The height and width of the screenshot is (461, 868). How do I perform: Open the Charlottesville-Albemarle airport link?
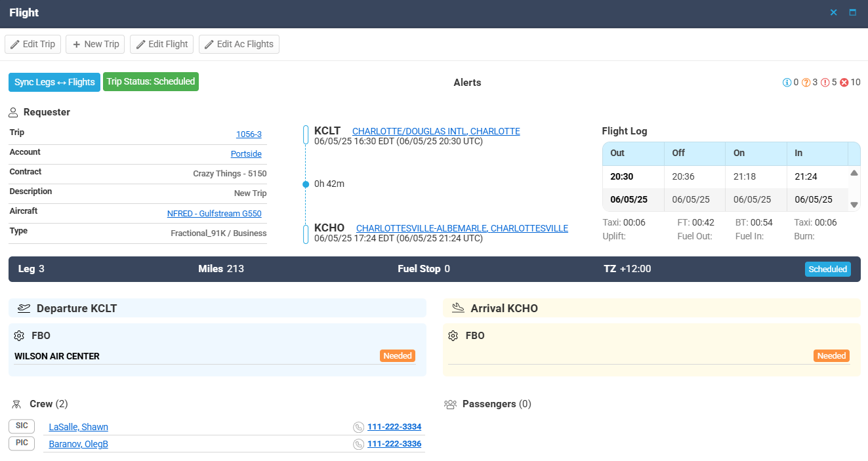[x=462, y=228]
